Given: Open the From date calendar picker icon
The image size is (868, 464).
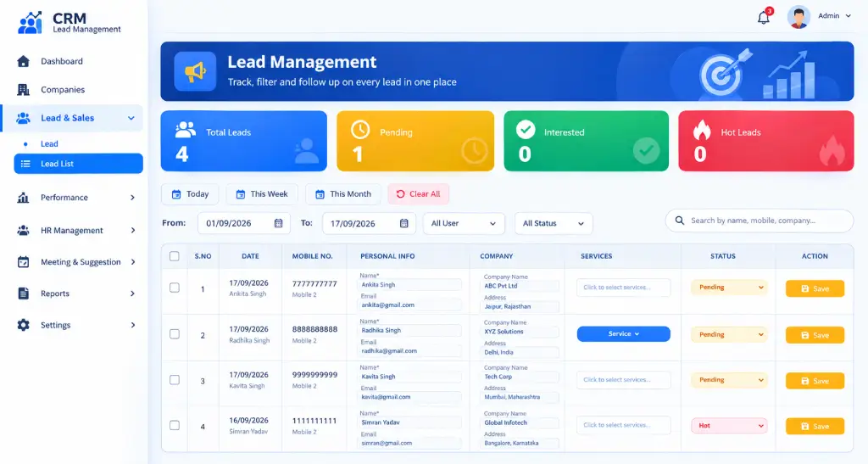Looking at the screenshot, I should click(278, 223).
